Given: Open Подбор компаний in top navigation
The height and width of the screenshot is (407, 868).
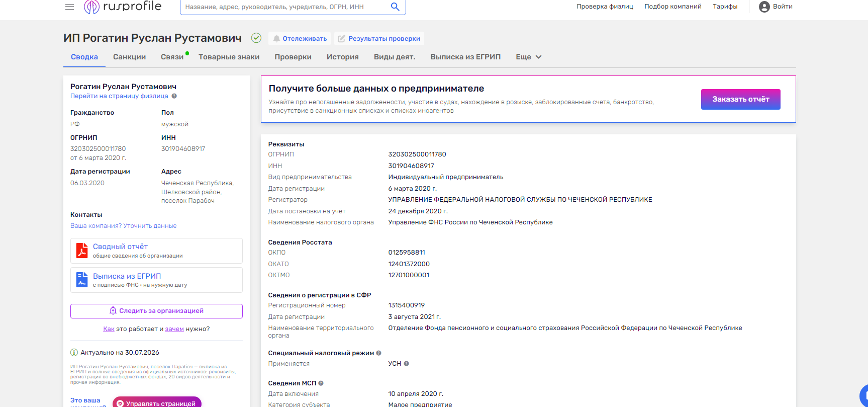Looking at the screenshot, I should 673,7.
